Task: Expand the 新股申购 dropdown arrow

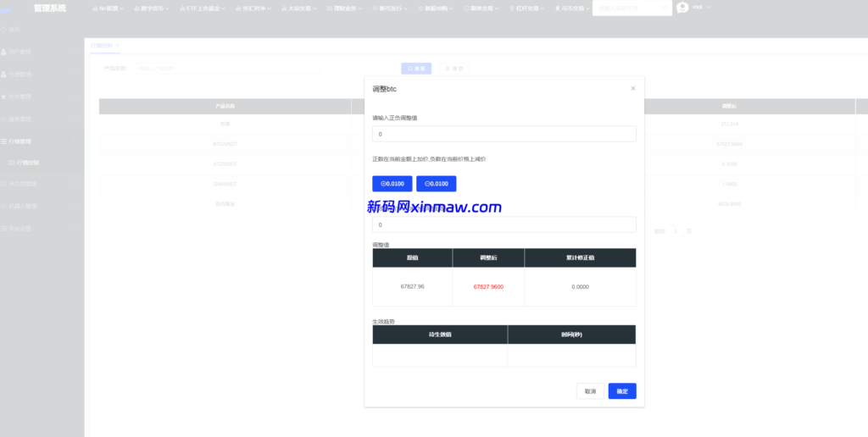Action: tap(452, 8)
